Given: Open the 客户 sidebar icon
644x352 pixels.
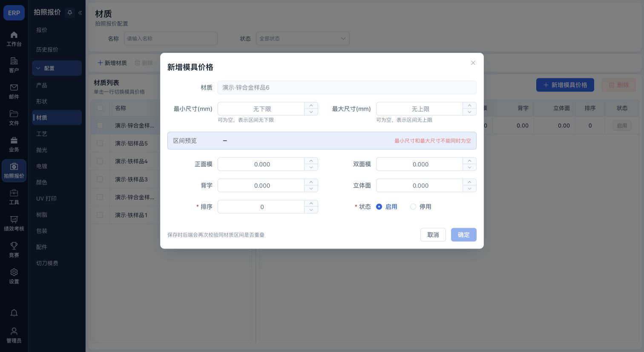Looking at the screenshot, I should 14,61.
